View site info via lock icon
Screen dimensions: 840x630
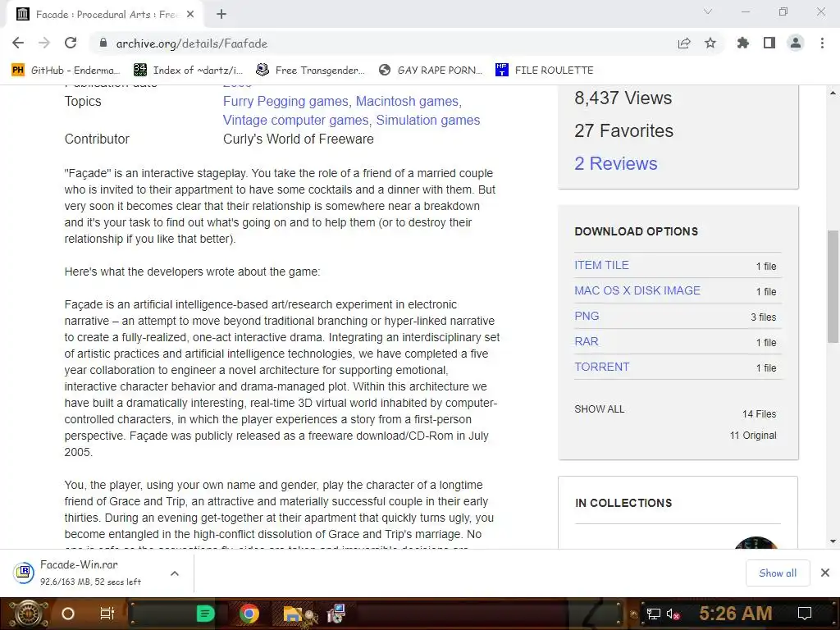[103, 43]
